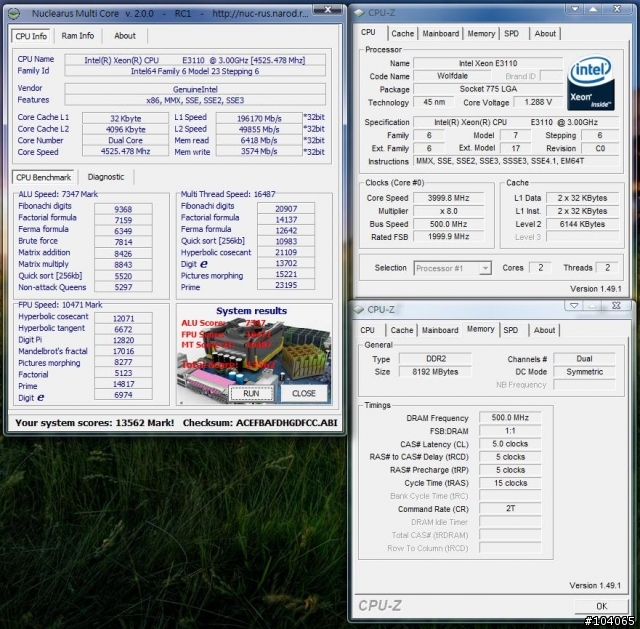Open About tab in lower CPU-Z window
Image resolution: width=640 pixels, height=629 pixels.
[x=544, y=330]
